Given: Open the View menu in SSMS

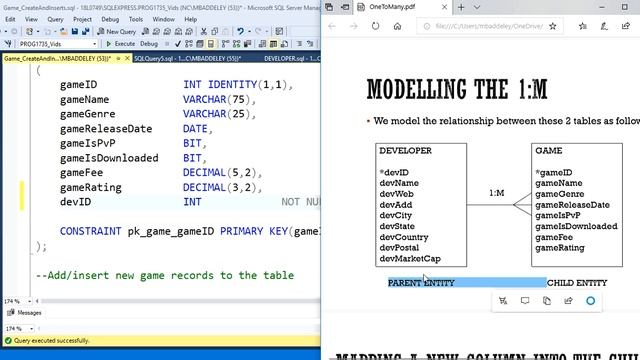Looking at the screenshot, I should (31, 19).
